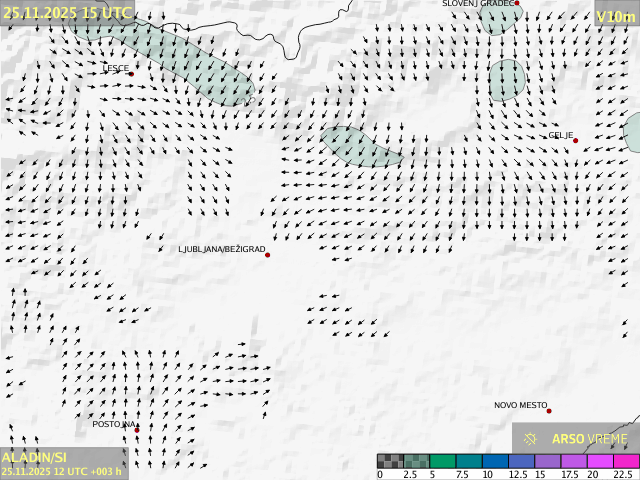The image size is (640, 480).
Task: Select the purple 15 m/s legend swatch
Action: pyautogui.click(x=547, y=461)
